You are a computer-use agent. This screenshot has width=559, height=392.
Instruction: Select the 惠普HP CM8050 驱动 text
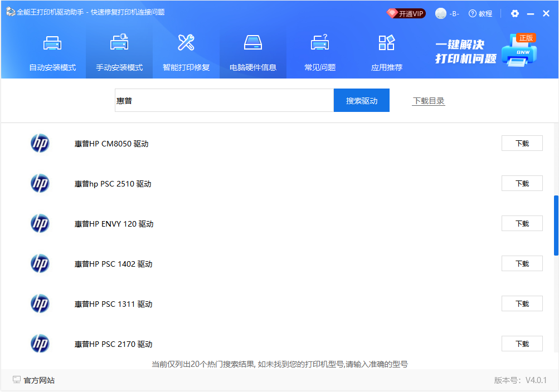tap(111, 144)
